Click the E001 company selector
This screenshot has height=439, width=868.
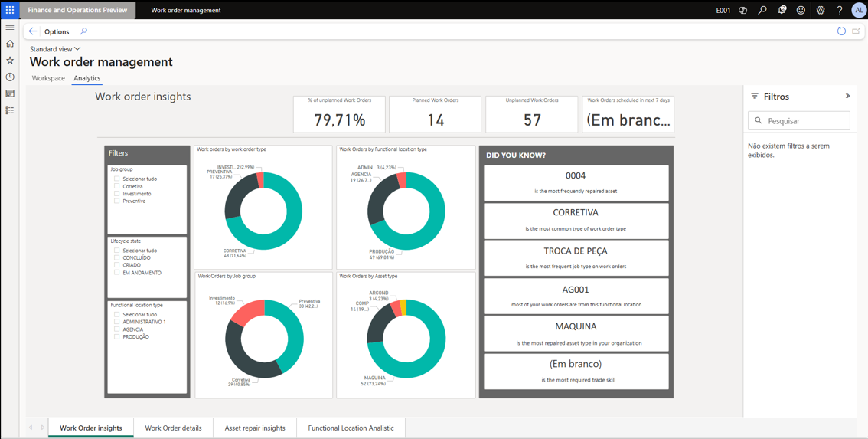tap(723, 11)
